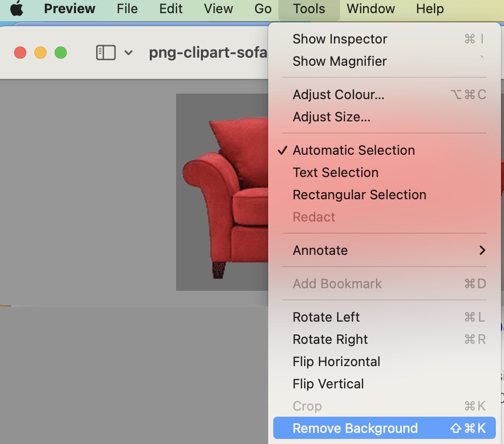Image resolution: width=504 pixels, height=444 pixels.
Task: Close the Tools menu in menu bar
Action: (x=309, y=9)
